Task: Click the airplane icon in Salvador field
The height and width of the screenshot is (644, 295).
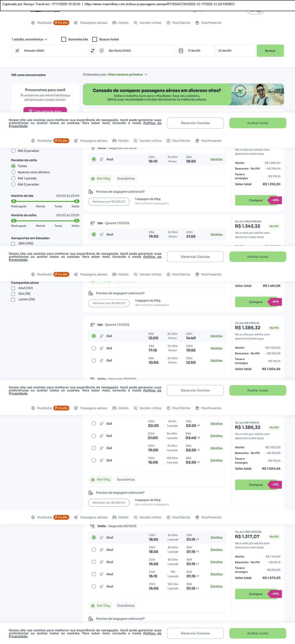Action: click(17, 51)
